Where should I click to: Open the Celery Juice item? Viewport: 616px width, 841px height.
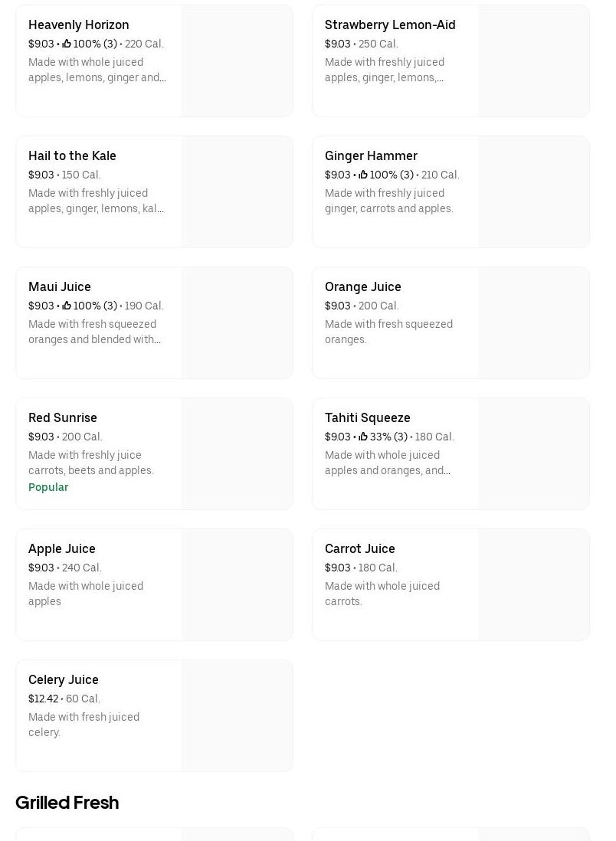64,679
